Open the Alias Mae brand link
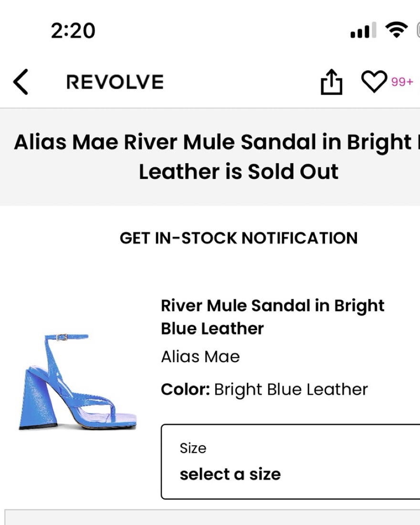The width and height of the screenshot is (420, 525). pyautogui.click(x=200, y=357)
